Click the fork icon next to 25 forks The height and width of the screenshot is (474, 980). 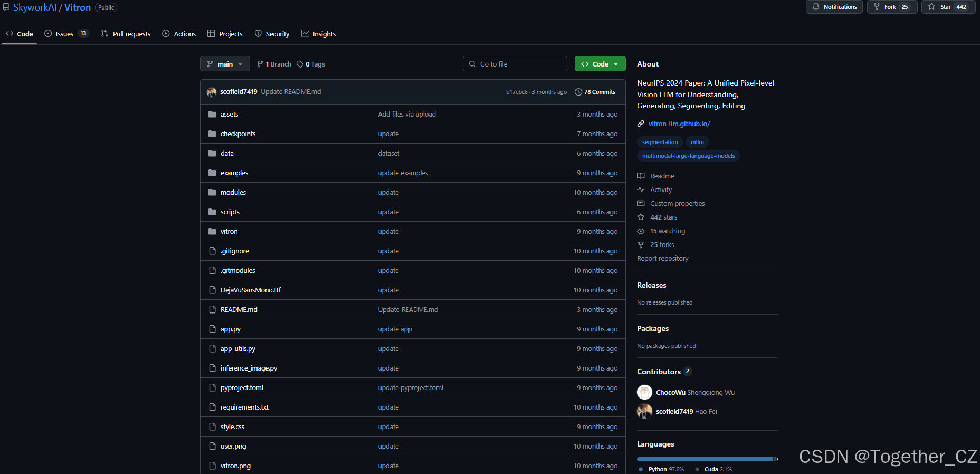(x=641, y=245)
